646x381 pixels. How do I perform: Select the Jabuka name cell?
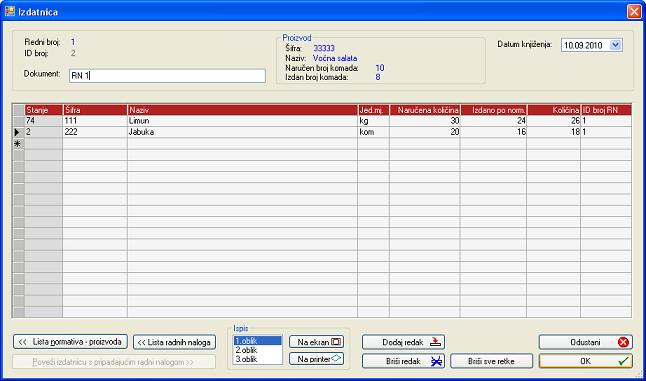pos(243,132)
